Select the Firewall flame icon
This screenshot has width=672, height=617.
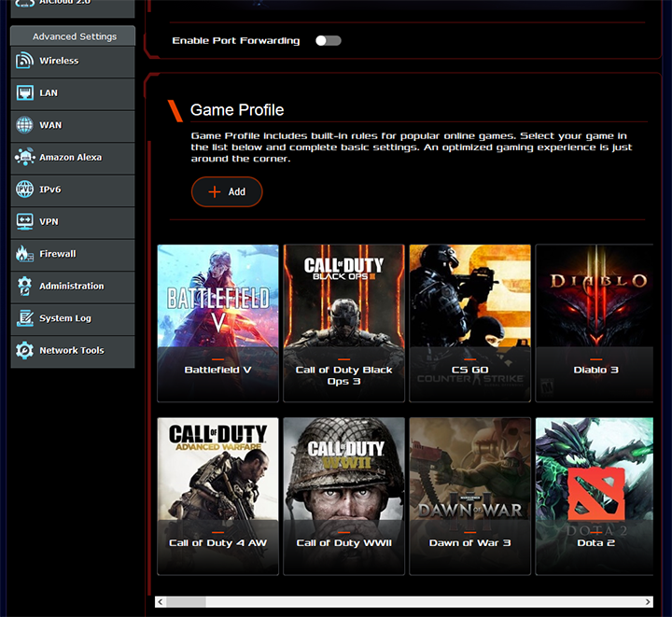[24, 254]
